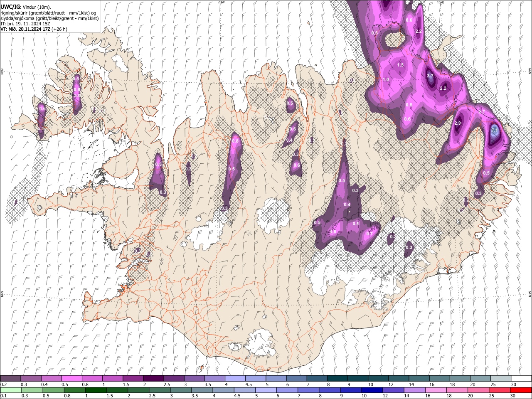Pick the rain legend swatch between 8 and 9

click(x=330, y=390)
